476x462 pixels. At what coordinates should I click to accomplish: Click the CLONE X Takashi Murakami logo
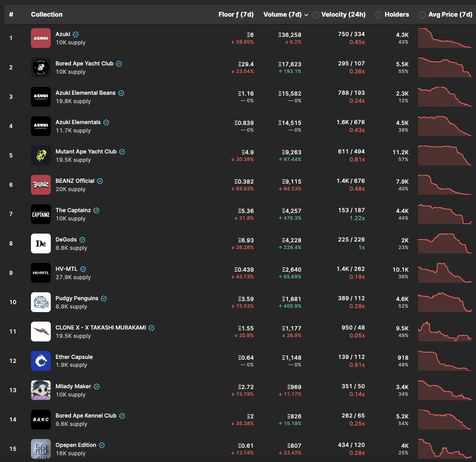pyautogui.click(x=41, y=332)
